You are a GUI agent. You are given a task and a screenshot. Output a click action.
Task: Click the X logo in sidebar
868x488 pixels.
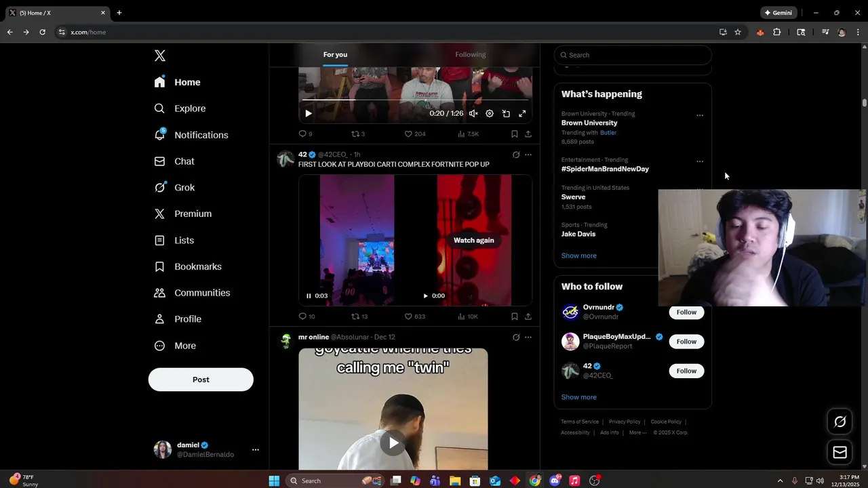click(160, 56)
